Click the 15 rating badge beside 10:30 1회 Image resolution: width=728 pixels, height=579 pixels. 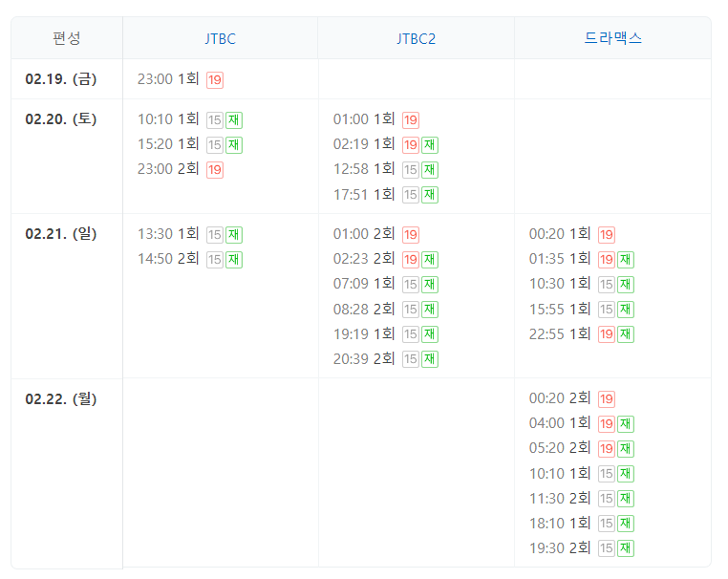[x=607, y=284]
